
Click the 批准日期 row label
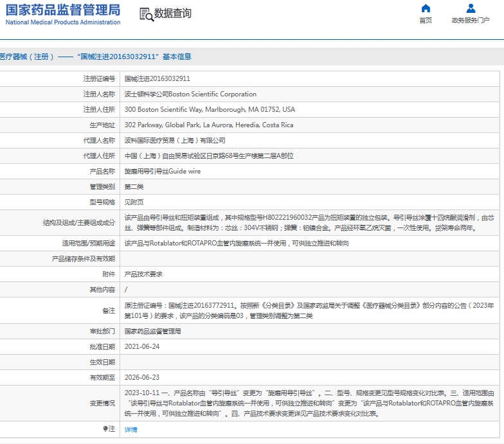(x=102, y=347)
